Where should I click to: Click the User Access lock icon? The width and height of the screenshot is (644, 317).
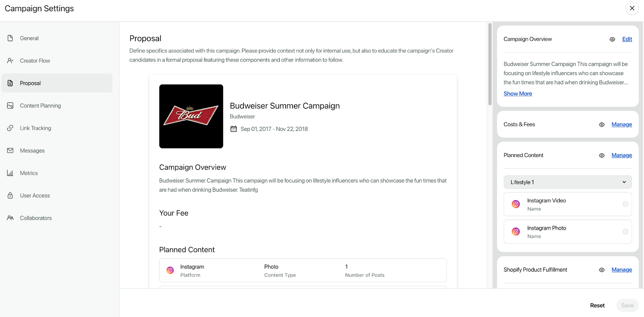10,196
